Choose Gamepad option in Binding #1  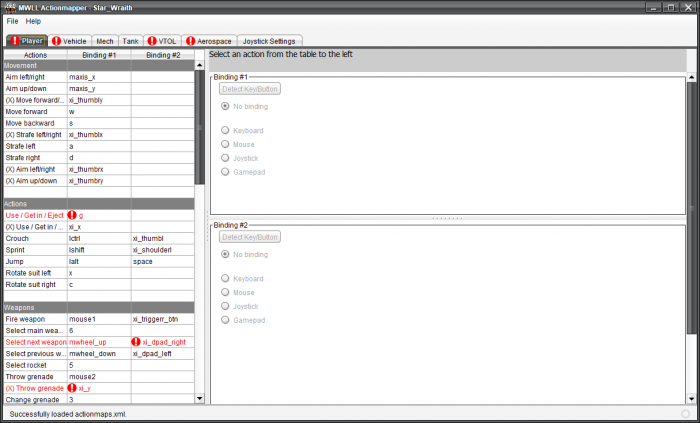[226, 171]
